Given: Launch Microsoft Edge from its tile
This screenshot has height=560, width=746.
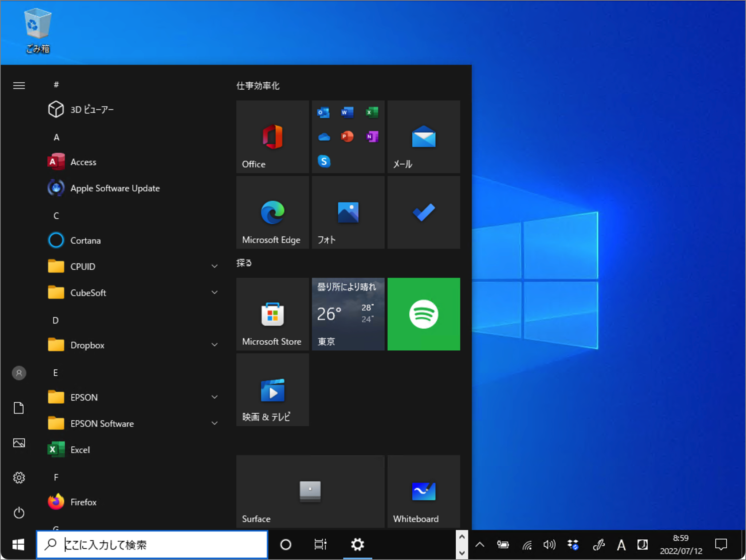Looking at the screenshot, I should pyautogui.click(x=272, y=212).
